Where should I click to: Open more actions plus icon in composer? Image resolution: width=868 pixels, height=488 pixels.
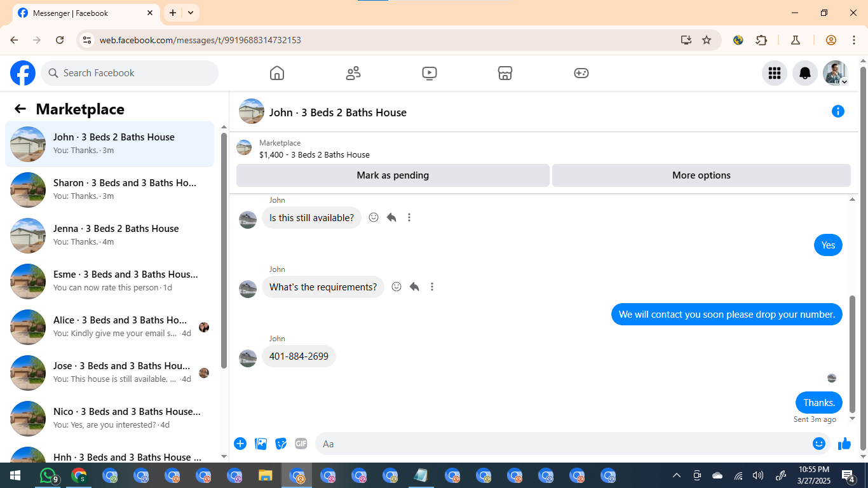click(240, 444)
